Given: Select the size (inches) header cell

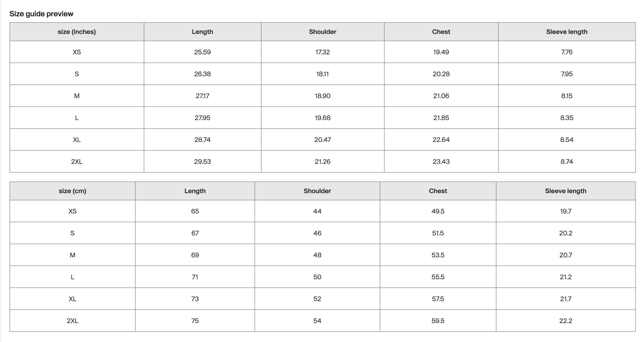Looking at the screenshot, I should click(77, 32).
